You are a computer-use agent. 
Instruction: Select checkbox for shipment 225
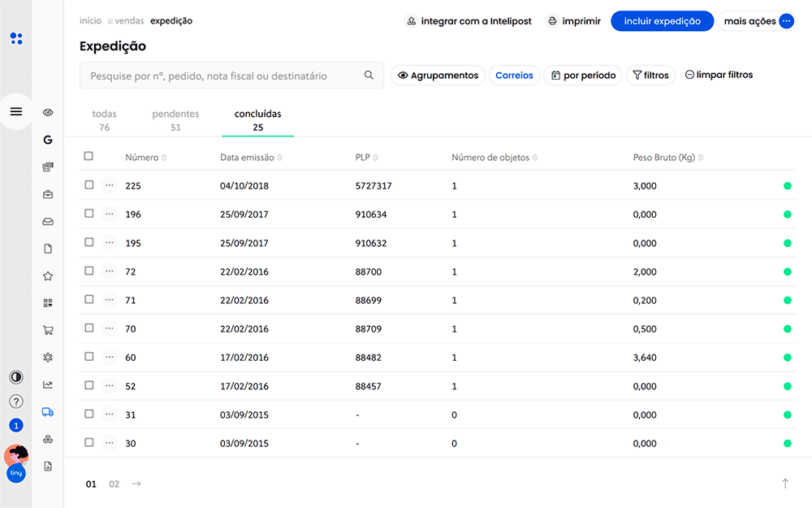coord(89,185)
